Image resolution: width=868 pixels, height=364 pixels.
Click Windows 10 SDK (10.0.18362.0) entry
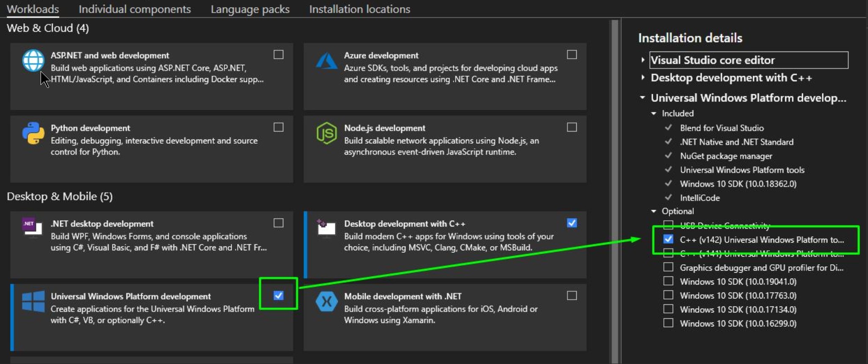pos(738,183)
